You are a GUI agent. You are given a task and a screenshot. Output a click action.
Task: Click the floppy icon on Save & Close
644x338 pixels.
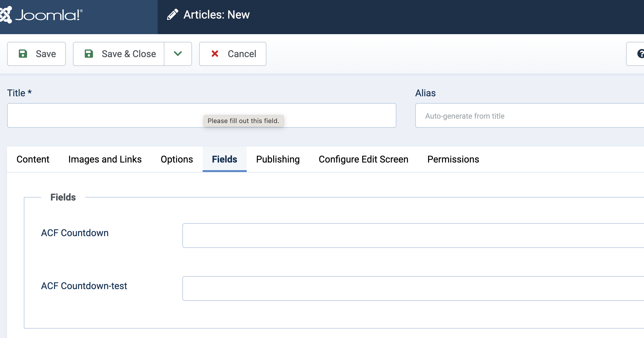tap(89, 54)
